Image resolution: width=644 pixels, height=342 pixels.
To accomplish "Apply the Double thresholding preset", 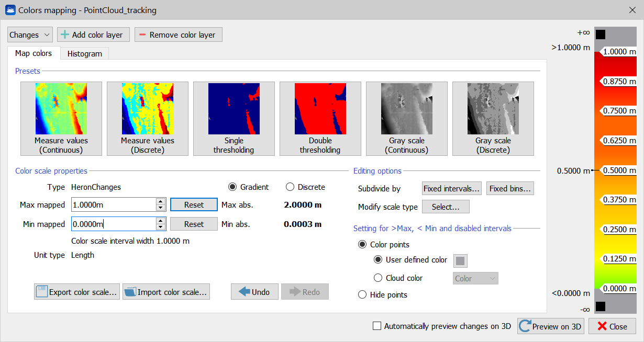I will pyautogui.click(x=320, y=119).
